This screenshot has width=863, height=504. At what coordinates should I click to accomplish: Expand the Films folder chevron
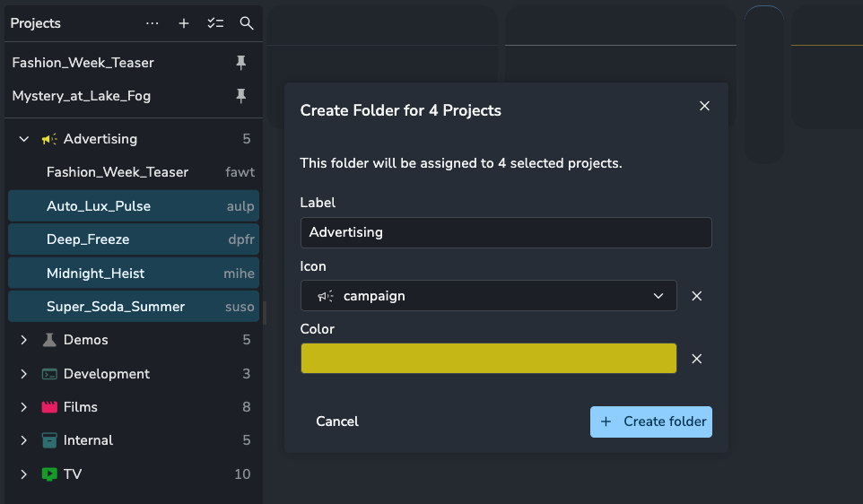point(24,407)
